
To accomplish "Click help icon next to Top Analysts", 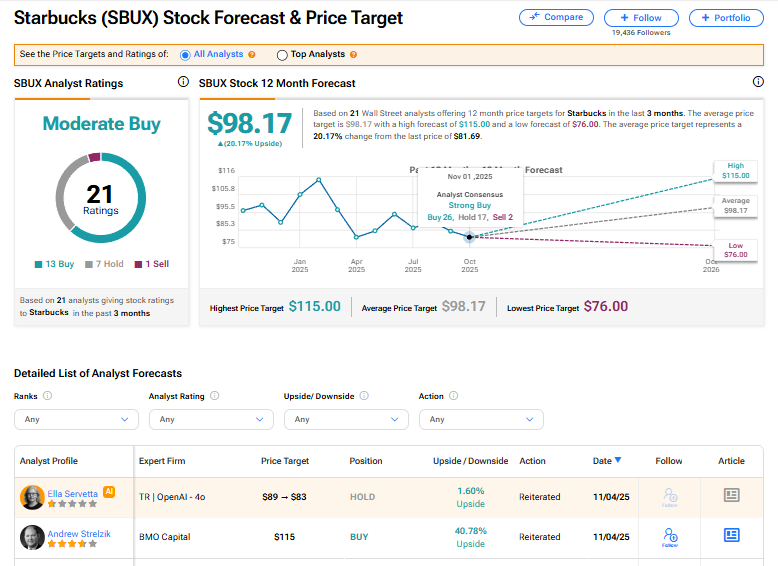I will coord(354,55).
